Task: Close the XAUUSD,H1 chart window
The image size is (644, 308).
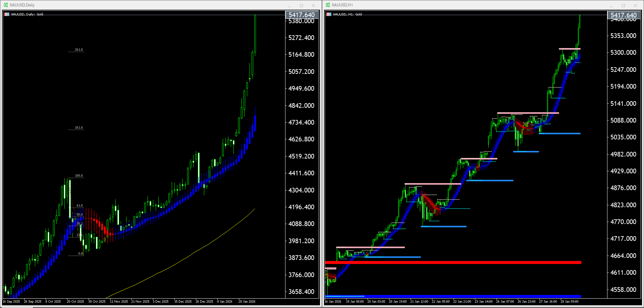Action: point(635,5)
